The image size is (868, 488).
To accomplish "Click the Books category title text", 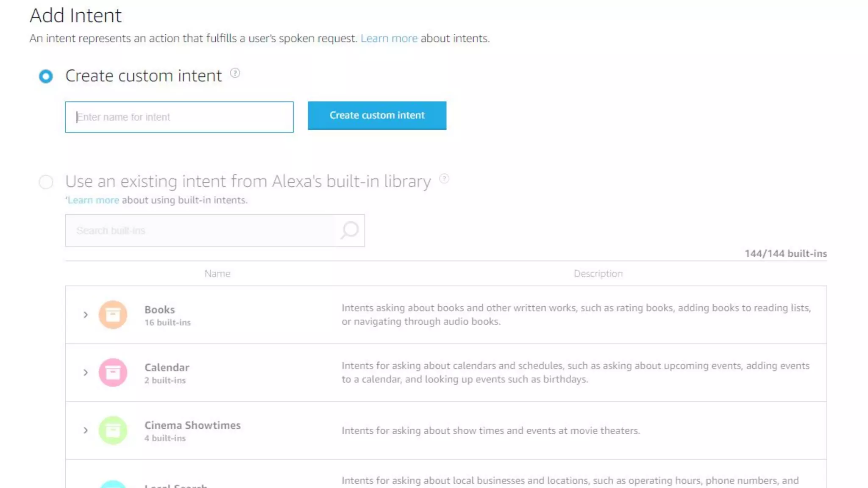I will point(159,310).
